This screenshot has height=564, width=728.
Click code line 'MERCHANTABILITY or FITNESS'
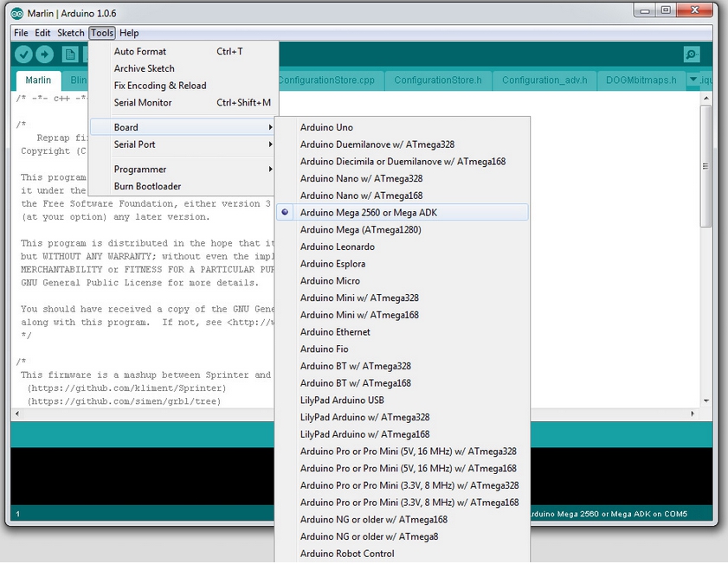pyautogui.click(x=148, y=270)
